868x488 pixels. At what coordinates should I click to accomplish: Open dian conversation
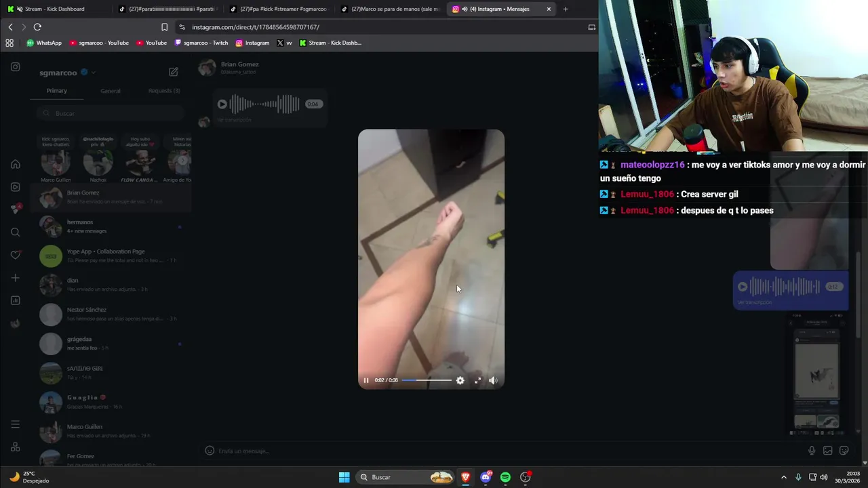(111, 285)
